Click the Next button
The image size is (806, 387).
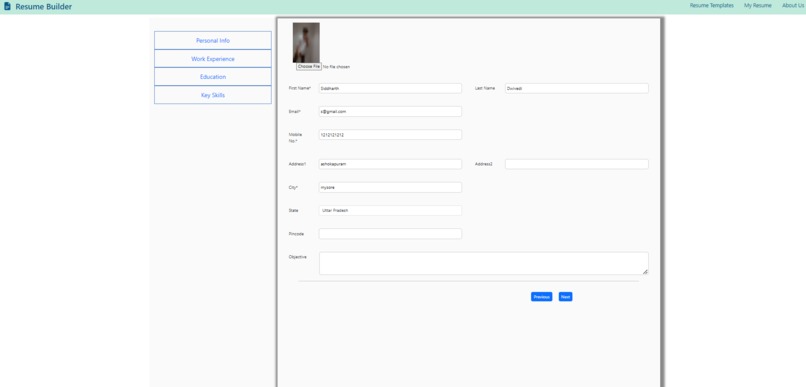pyautogui.click(x=565, y=297)
